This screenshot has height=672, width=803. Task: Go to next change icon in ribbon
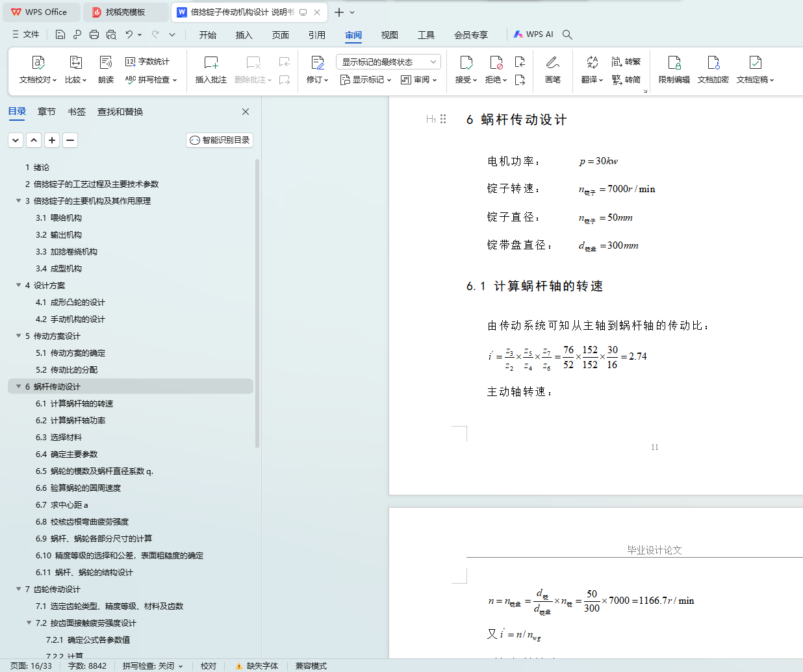pyautogui.click(x=520, y=80)
